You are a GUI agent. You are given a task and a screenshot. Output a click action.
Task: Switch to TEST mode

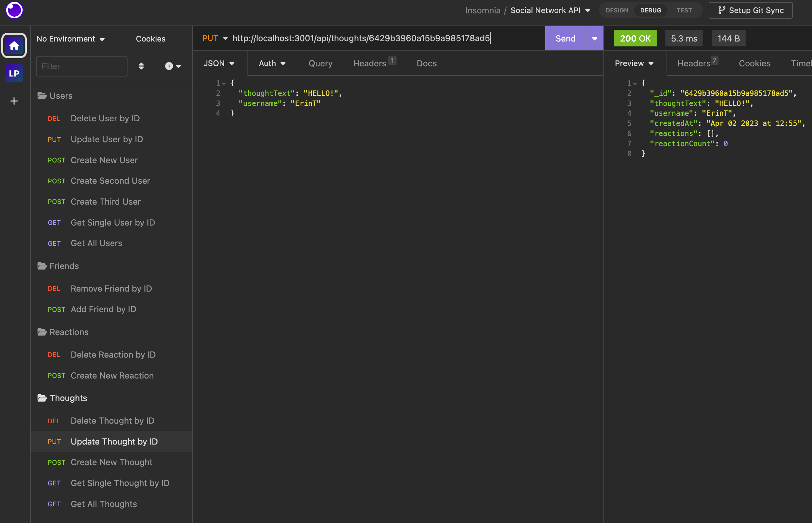coord(685,10)
